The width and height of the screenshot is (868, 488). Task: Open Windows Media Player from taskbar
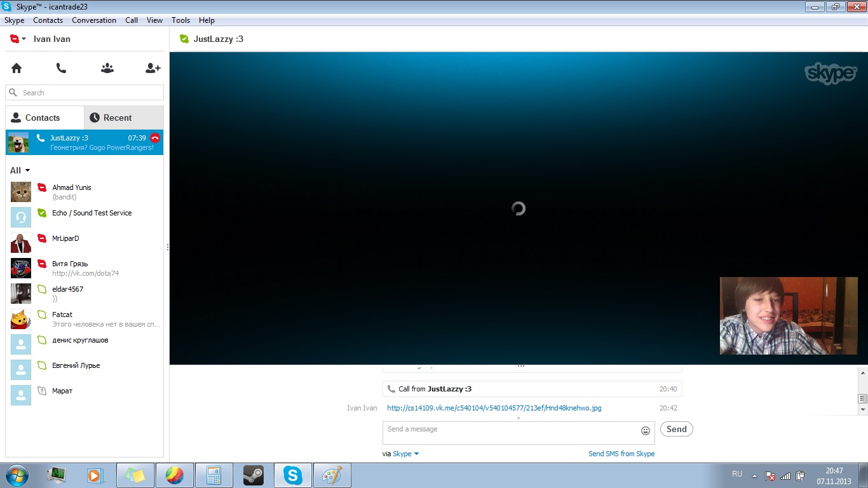pyautogui.click(x=95, y=475)
